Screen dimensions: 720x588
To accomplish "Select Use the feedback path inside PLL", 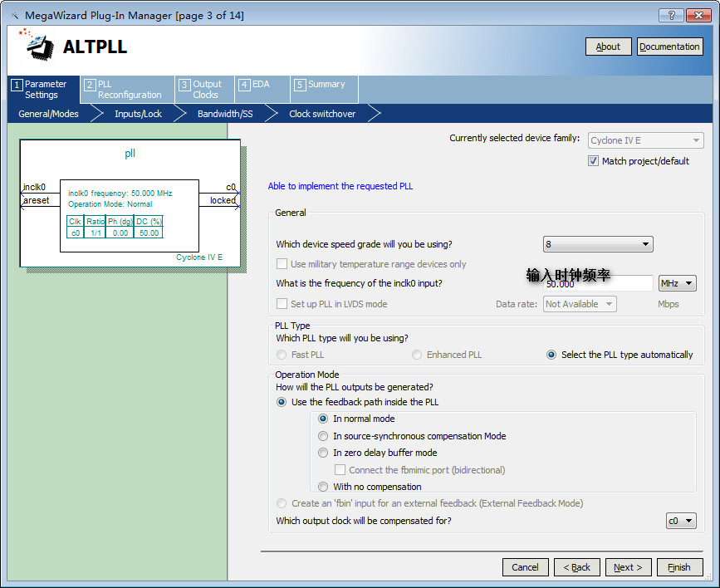I will 282,402.
